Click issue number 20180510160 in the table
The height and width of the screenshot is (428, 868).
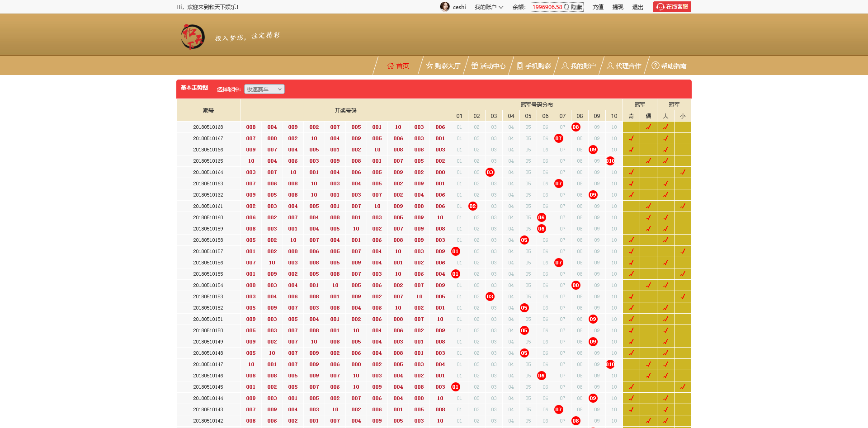(x=208, y=217)
